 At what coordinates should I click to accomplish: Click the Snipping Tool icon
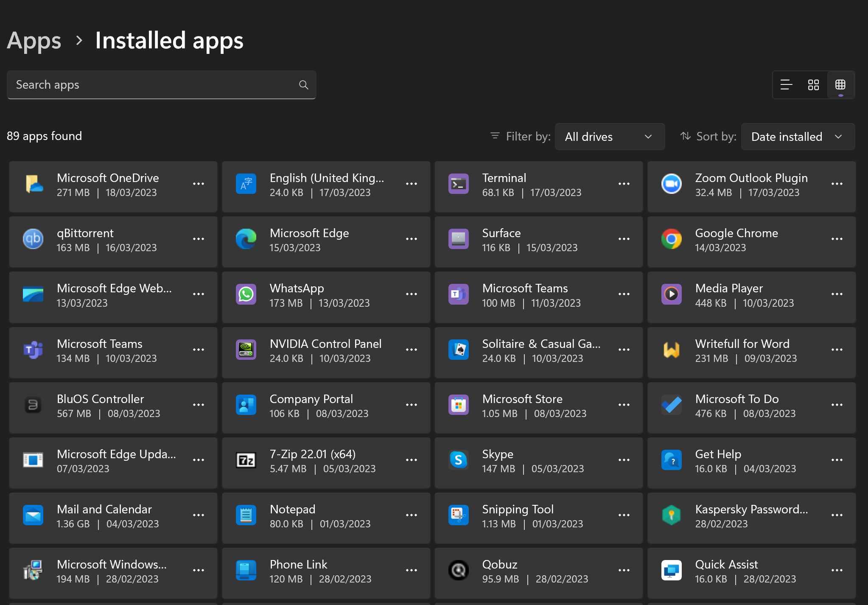[x=459, y=515]
